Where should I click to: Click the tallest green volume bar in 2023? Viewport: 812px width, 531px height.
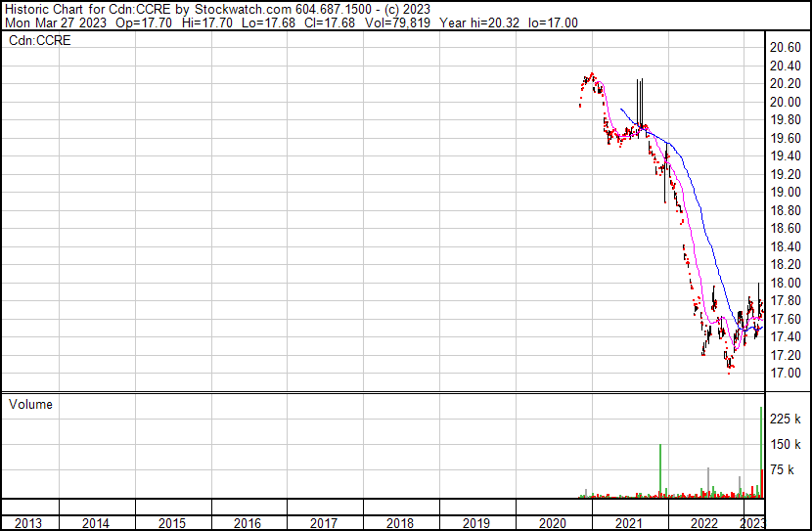[x=761, y=450]
